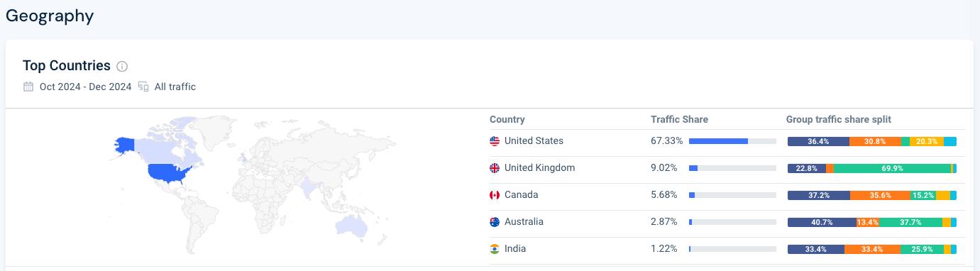Click the Group traffic share split header
980x271 pixels.
838,119
